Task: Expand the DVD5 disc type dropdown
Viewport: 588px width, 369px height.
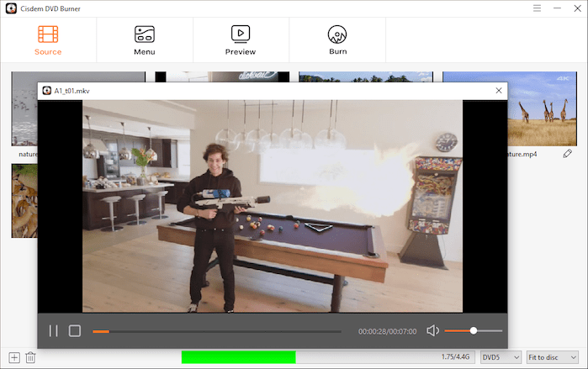Action: 501,357
